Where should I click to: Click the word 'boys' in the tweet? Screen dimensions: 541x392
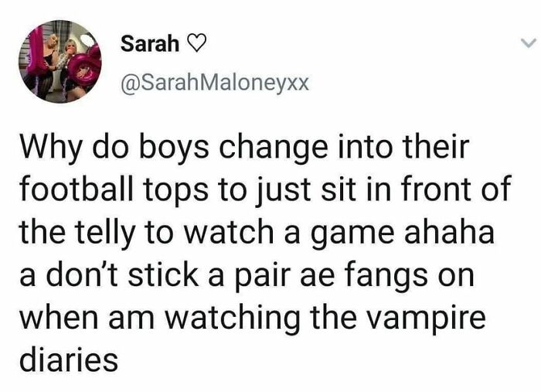[x=174, y=148]
